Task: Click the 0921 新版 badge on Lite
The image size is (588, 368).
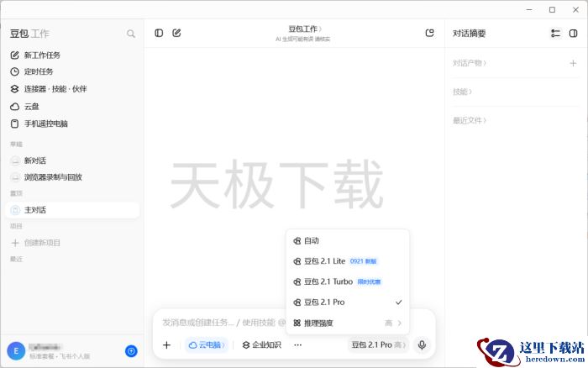Action: 364,261
